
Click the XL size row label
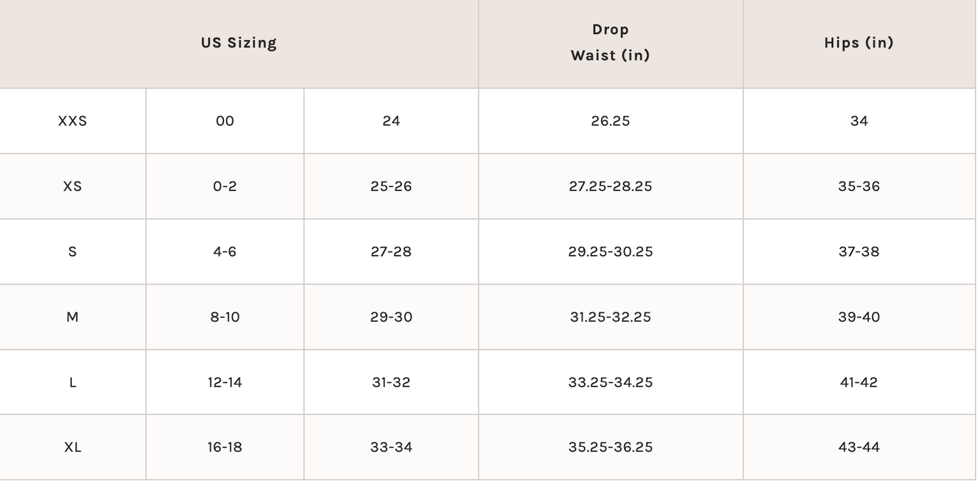coord(73,447)
